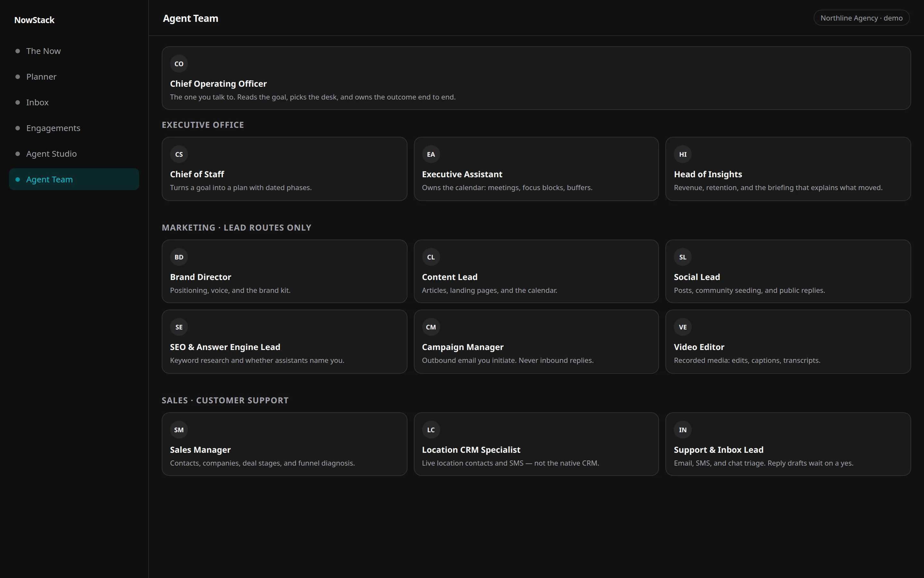The image size is (924, 578).
Task: Click the Northline Agency · demo pill
Action: click(x=861, y=18)
